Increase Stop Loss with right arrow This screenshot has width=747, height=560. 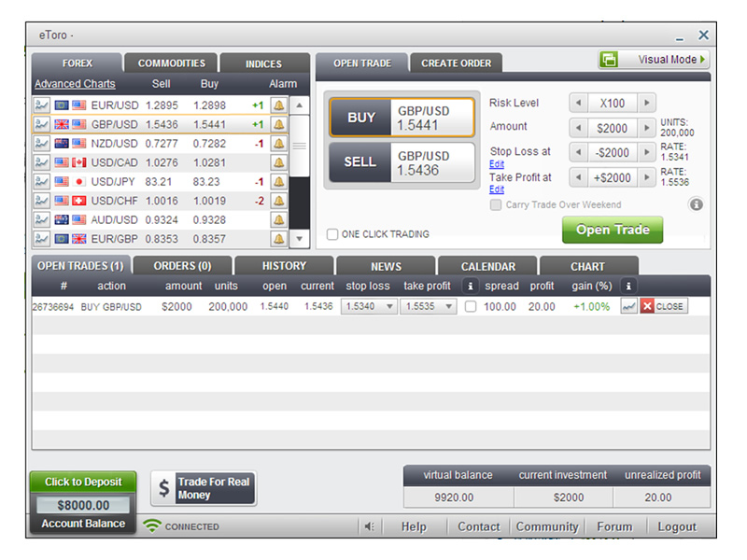(x=646, y=152)
